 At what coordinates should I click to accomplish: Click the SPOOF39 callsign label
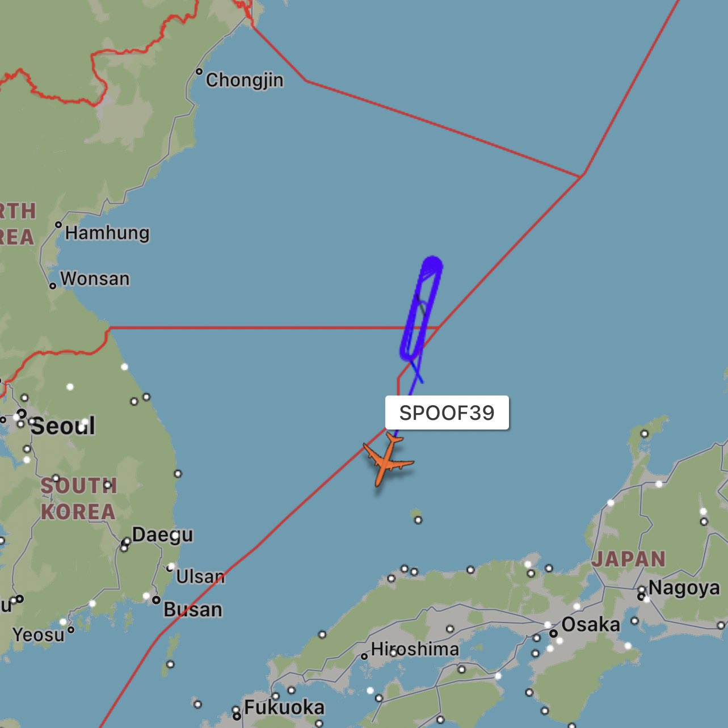(x=447, y=413)
